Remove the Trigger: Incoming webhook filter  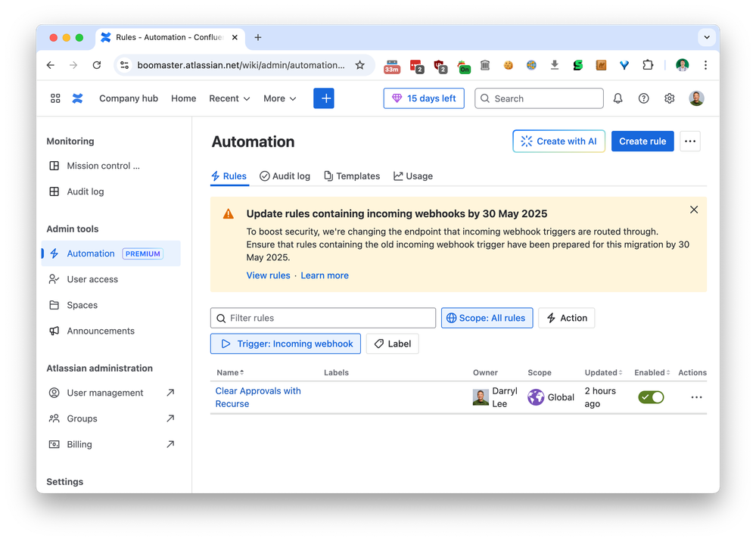tap(285, 344)
